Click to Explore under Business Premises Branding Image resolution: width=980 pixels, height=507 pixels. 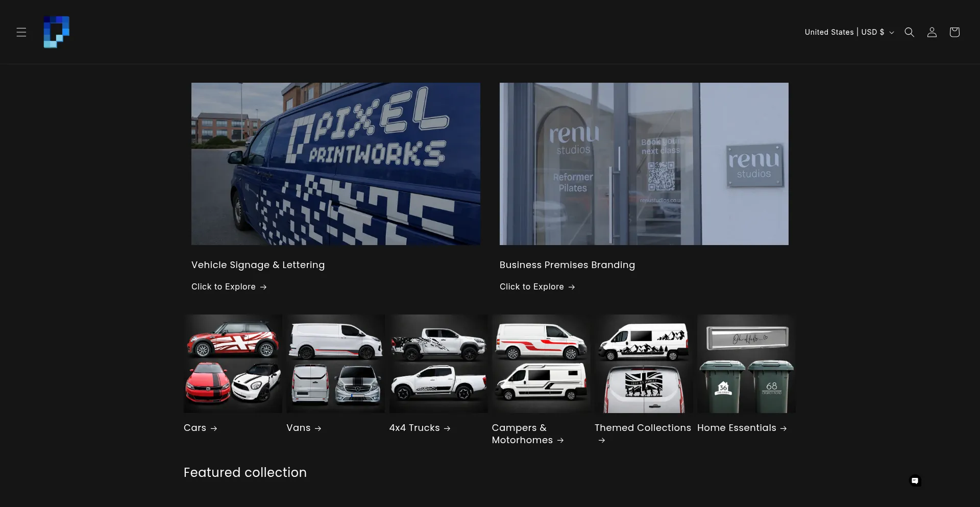pos(537,287)
